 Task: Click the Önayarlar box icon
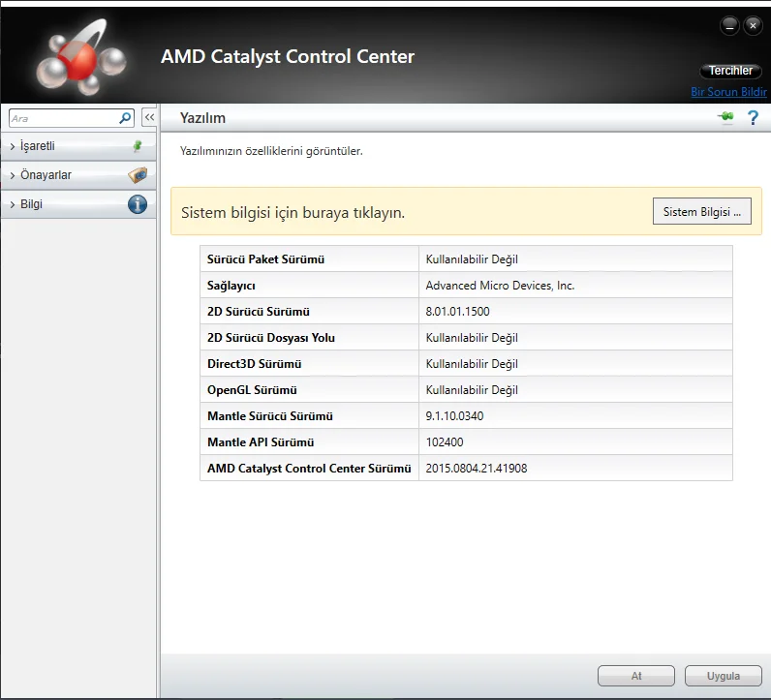coord(138,175)
